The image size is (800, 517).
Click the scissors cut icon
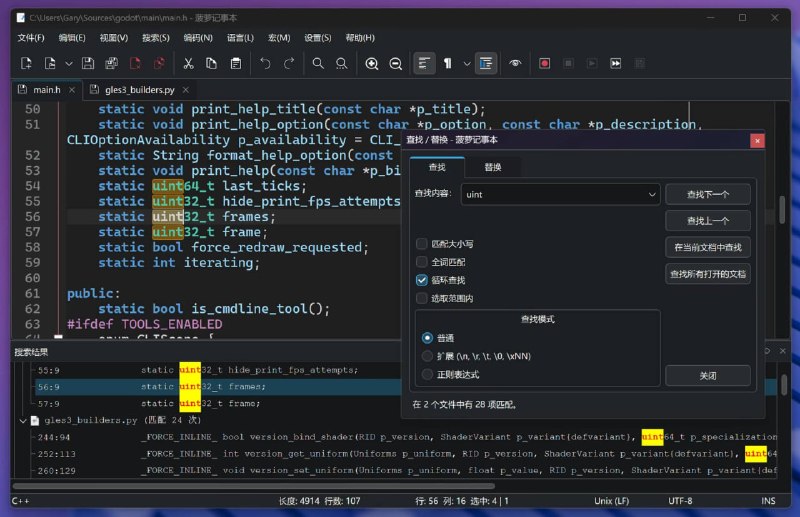click(188, 63)
